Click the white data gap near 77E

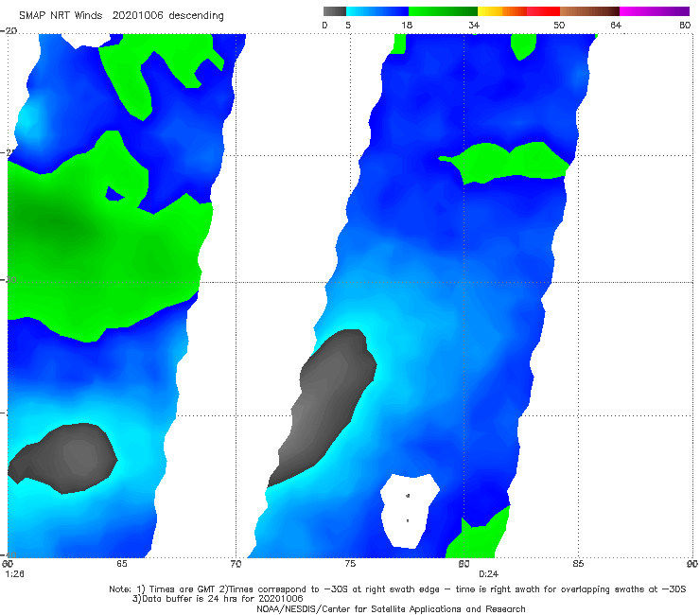click(x=410, y=511)
